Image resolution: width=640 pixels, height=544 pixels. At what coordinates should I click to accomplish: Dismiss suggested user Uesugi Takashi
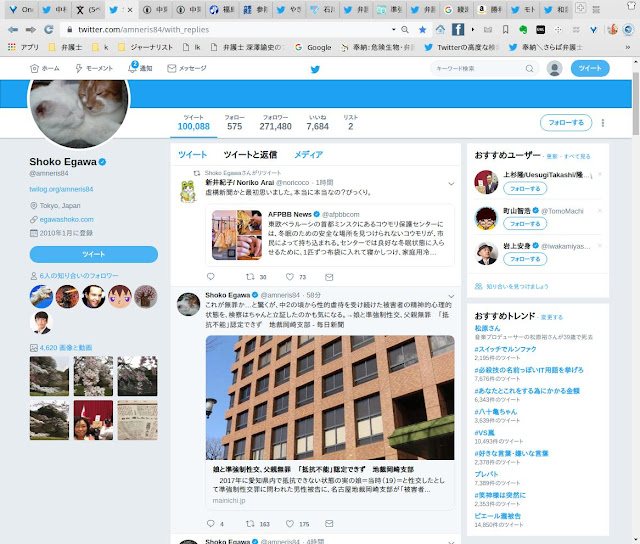tap(600, 174)
